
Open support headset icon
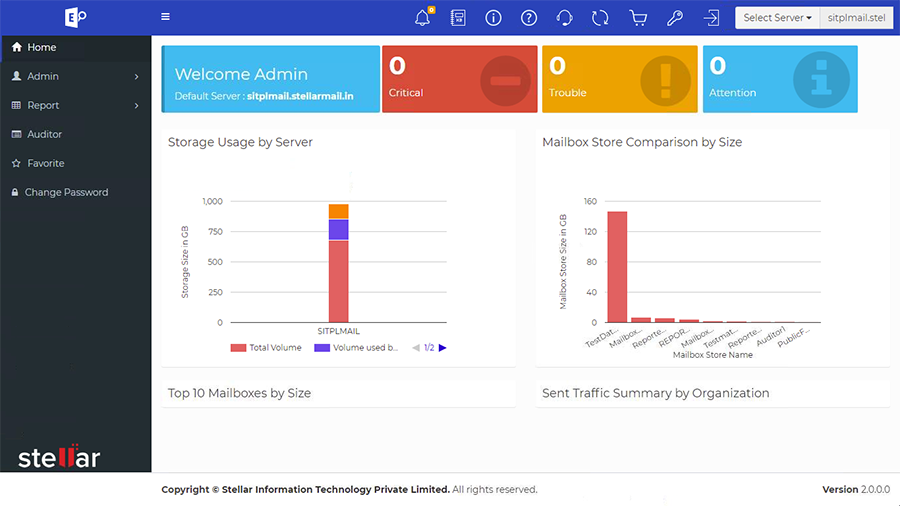564,18
